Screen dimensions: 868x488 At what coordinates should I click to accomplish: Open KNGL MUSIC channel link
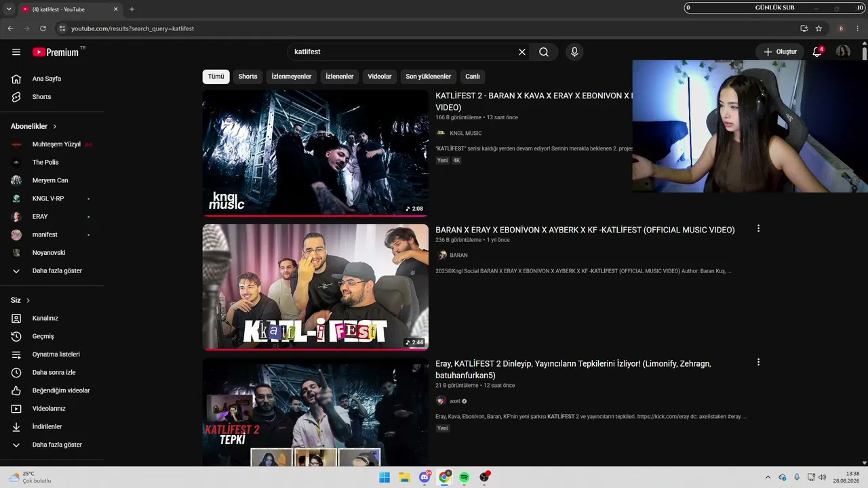click(466, 134)
